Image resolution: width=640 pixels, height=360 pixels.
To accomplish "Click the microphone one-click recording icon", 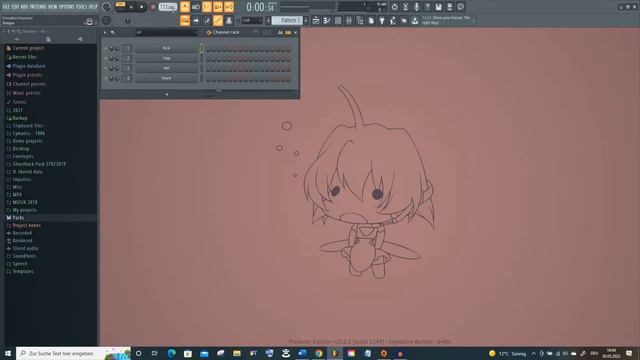I will [416, 7].
